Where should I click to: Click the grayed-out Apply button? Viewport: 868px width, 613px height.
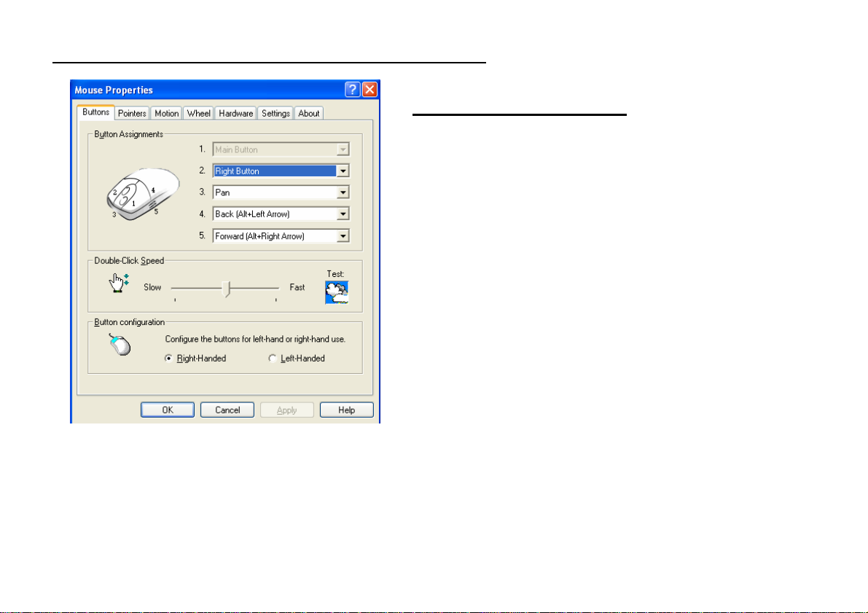tap(286, 410)
